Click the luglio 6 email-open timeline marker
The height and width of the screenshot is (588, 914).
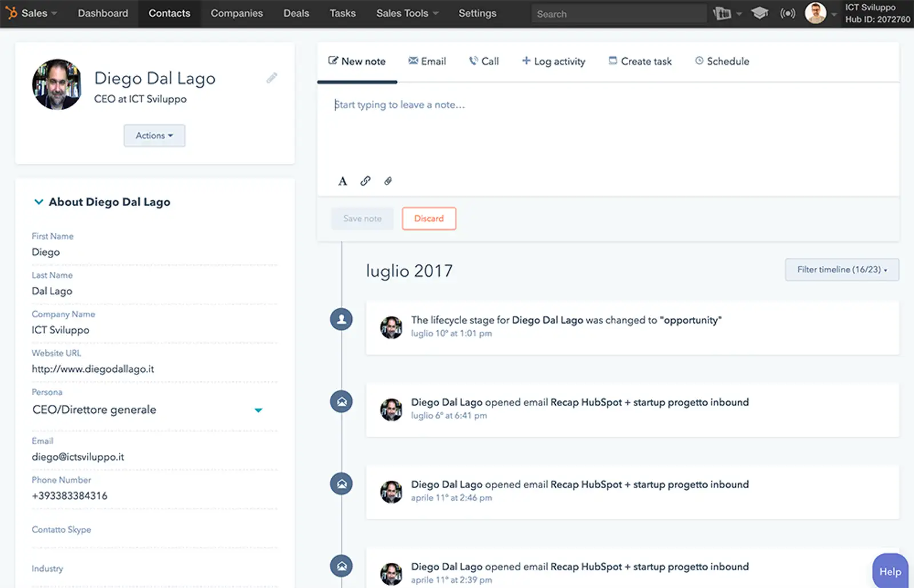(342, 401)
